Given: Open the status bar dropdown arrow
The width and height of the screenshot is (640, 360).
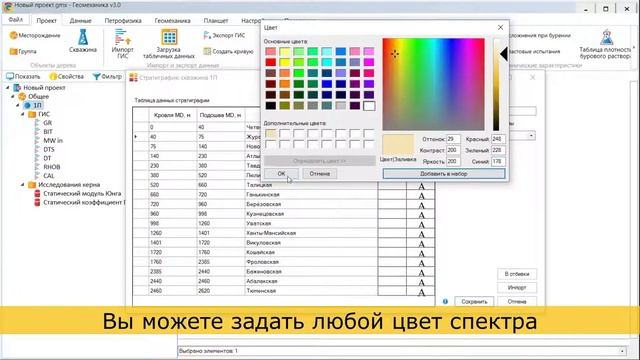Looking at the screenshot, I should [x=622, y=351].
